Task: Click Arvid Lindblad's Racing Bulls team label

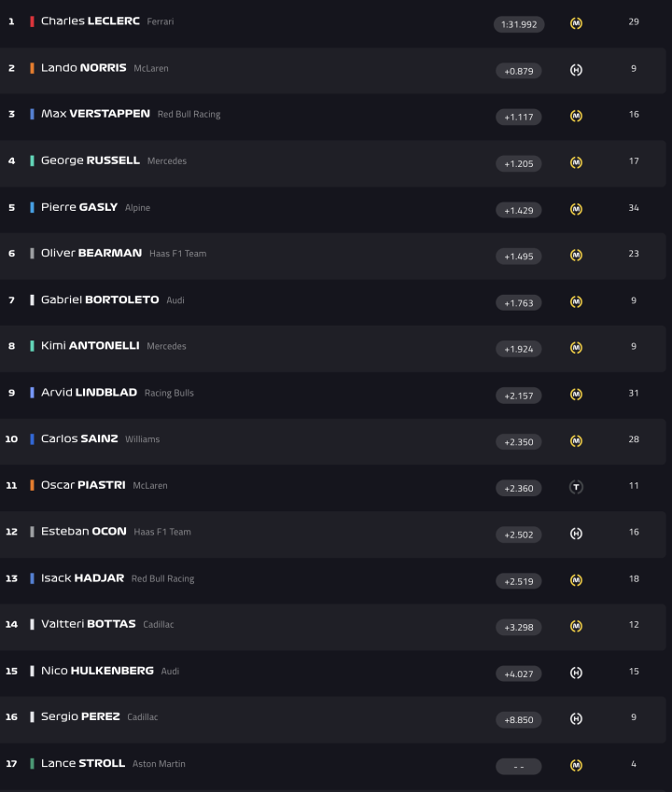Action: [x=169, y=394]
